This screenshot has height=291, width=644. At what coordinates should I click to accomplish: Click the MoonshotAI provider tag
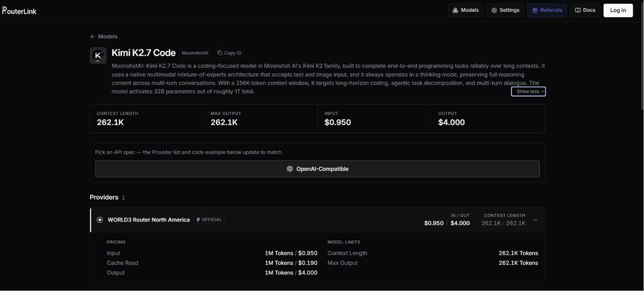click(x=195, y=53)
